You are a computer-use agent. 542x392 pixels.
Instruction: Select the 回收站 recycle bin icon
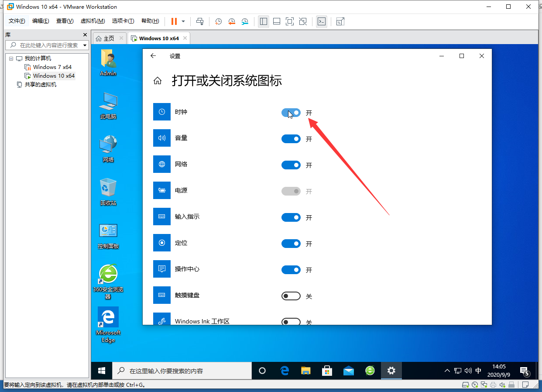108,192
